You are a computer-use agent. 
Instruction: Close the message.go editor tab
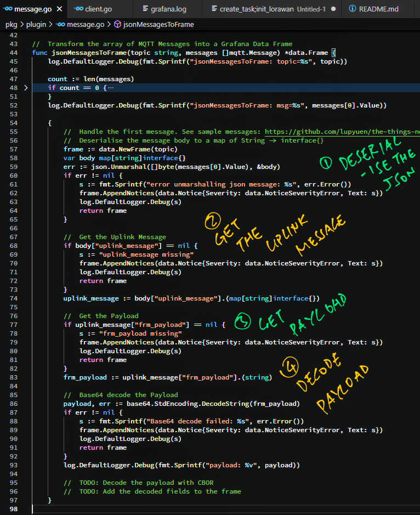click(x=59, y=9)
